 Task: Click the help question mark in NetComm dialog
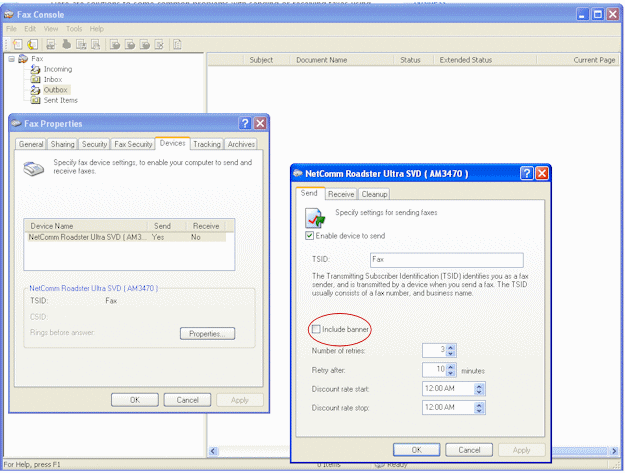click(526, 173)
